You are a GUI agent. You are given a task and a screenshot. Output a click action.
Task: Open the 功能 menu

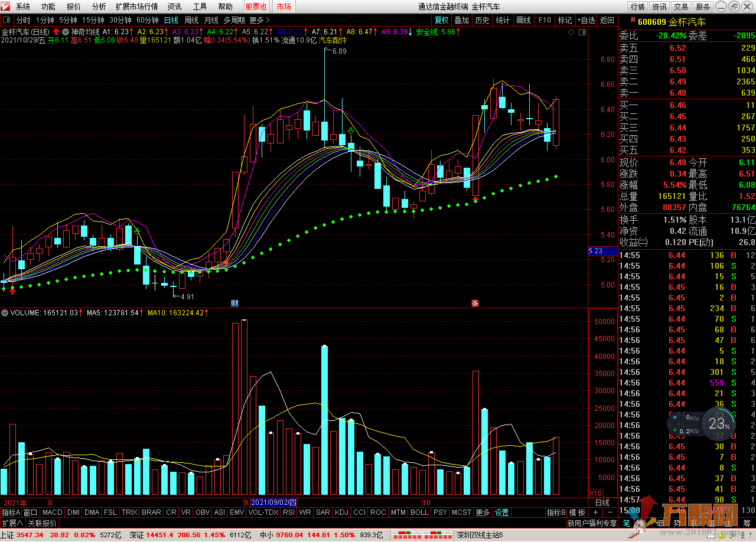pyautogui.click(x=48, y=6)
